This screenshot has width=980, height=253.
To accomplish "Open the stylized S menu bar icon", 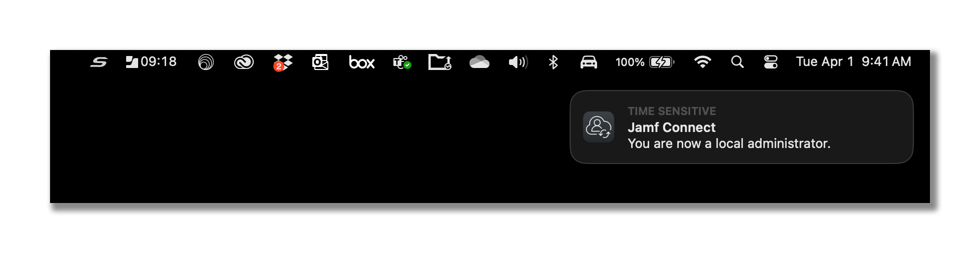I will [x=99, y=62].
